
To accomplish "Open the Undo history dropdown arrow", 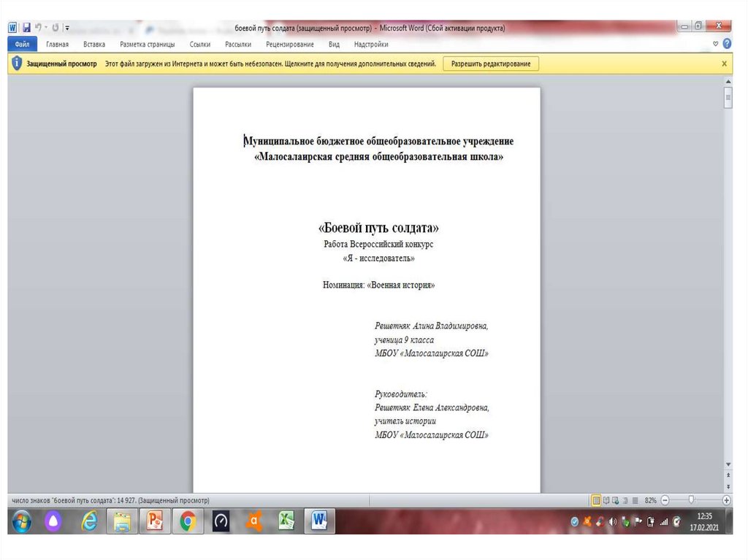I will 46,28.
